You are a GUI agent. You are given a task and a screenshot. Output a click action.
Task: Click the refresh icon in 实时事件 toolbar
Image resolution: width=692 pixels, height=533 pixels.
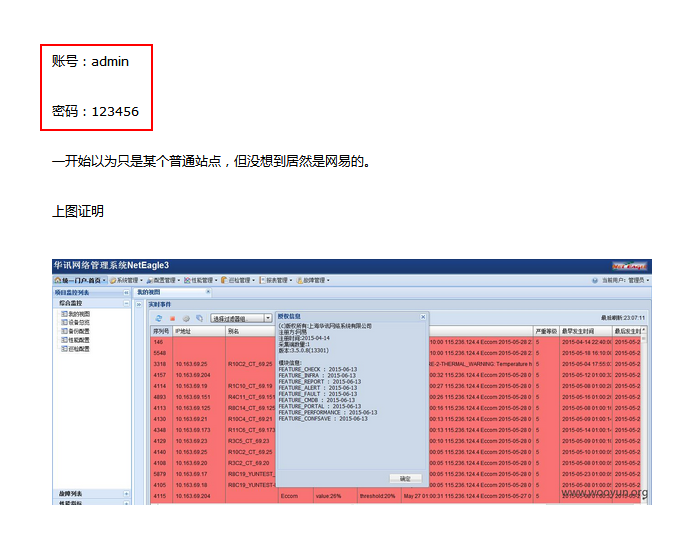tap(159, 318)
